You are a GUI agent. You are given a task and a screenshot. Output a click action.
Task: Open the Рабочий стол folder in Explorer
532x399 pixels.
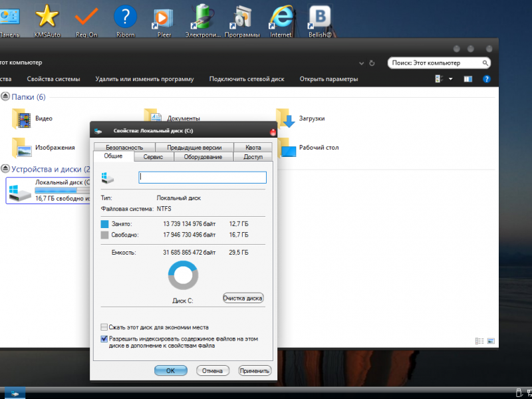(308, 148)
